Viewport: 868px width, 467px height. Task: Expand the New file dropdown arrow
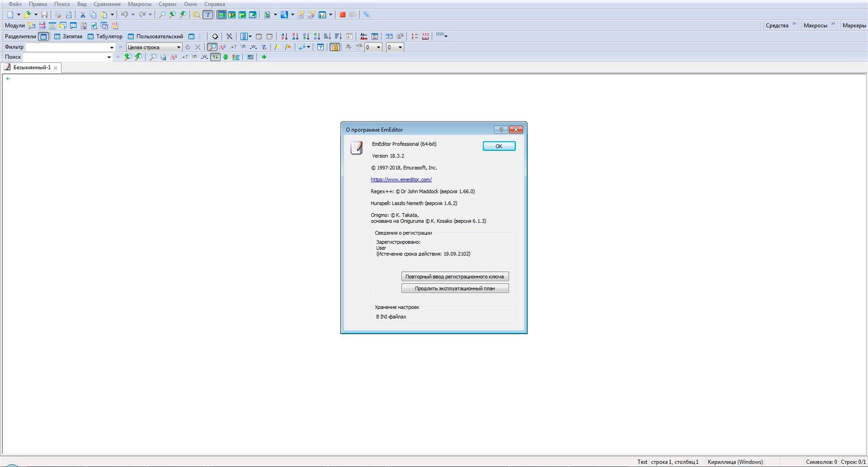[x=19, y=14]
